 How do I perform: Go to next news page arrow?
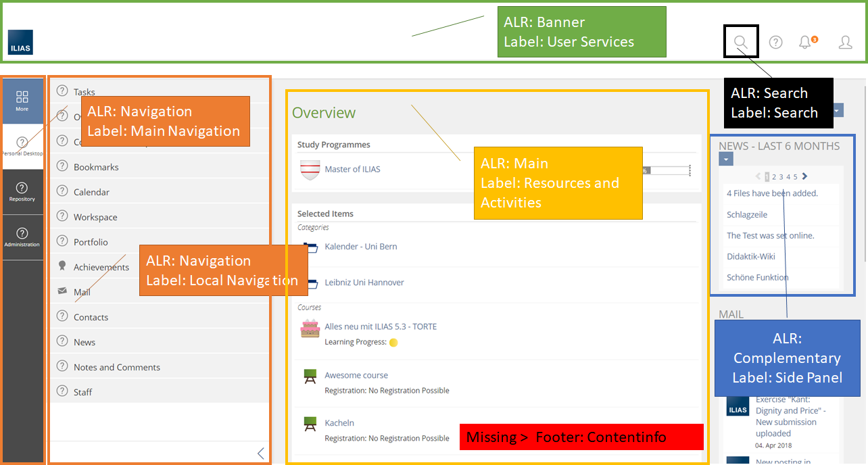point(804,176)
